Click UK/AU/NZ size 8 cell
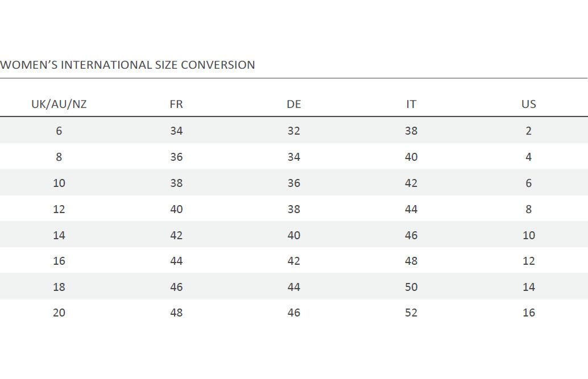The width and height of the screenshot is (588, 379). click(59, 157)
